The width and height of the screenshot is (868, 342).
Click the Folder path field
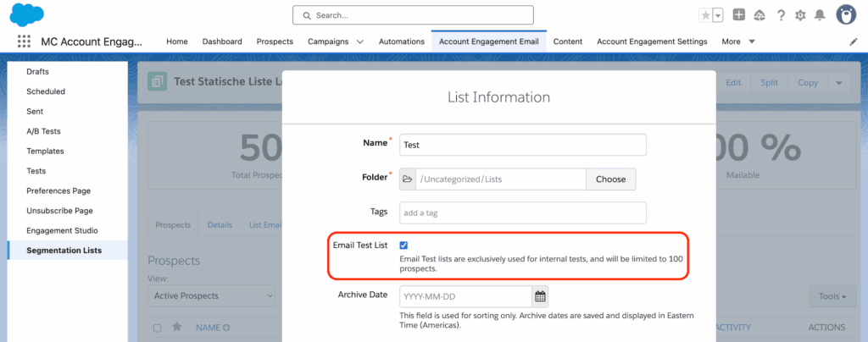click(x=500, y=179)
